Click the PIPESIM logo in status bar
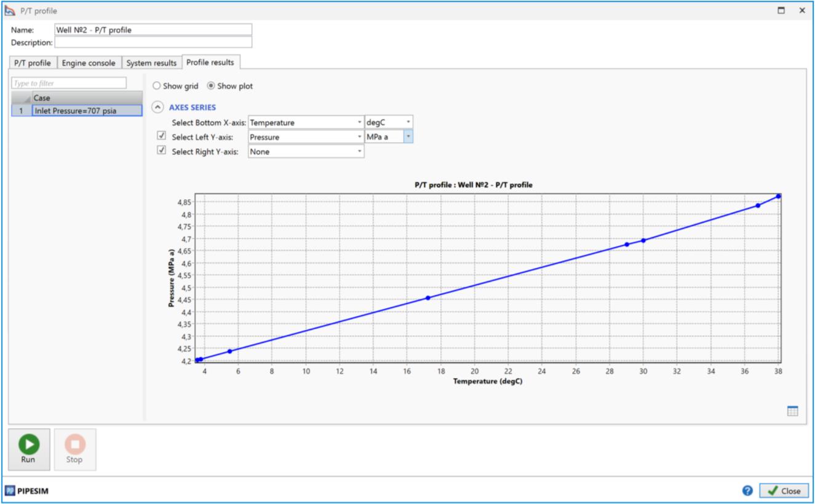 (26, 491)
